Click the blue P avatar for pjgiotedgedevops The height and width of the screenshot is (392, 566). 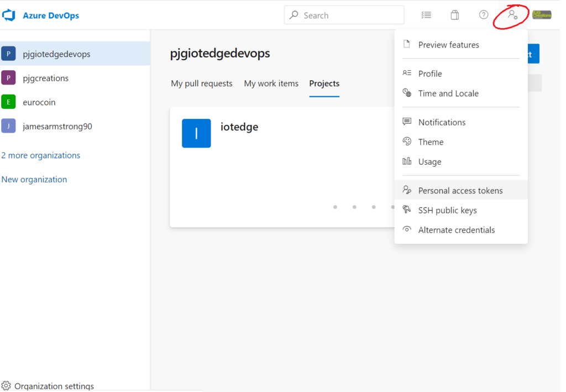click(8, 54)
